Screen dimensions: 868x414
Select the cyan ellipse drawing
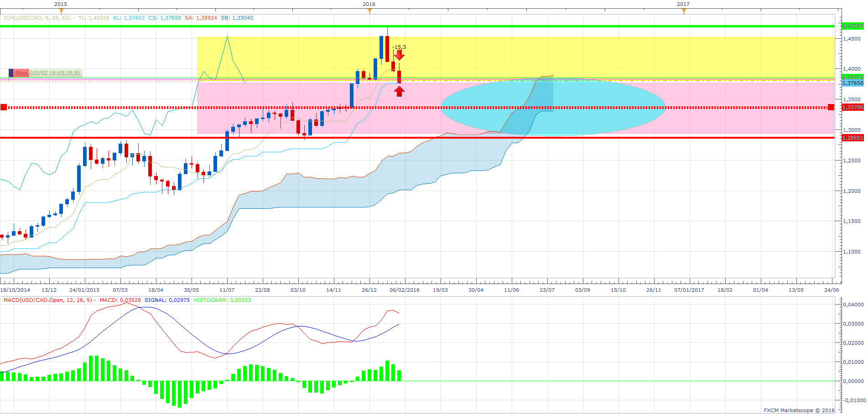click(553, 107)
